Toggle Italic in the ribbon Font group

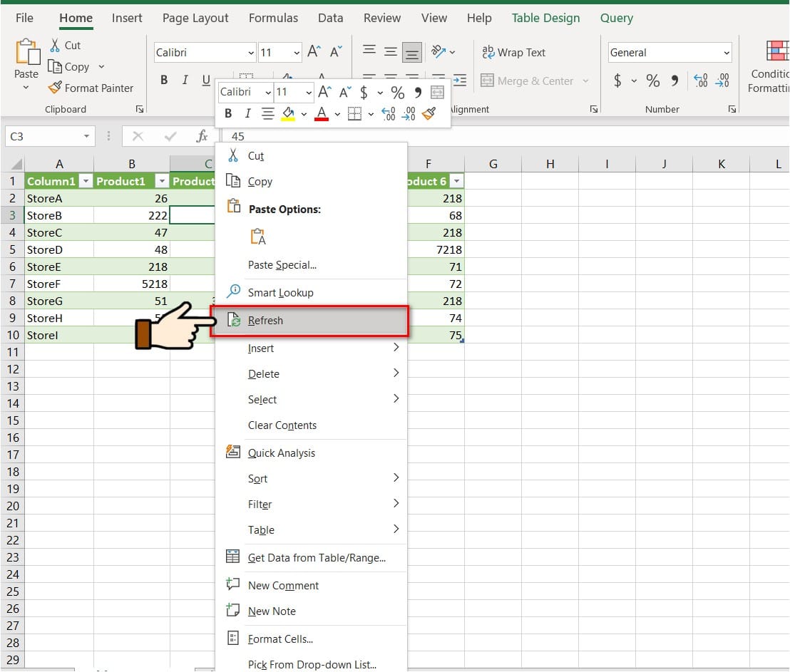(185, 80)
